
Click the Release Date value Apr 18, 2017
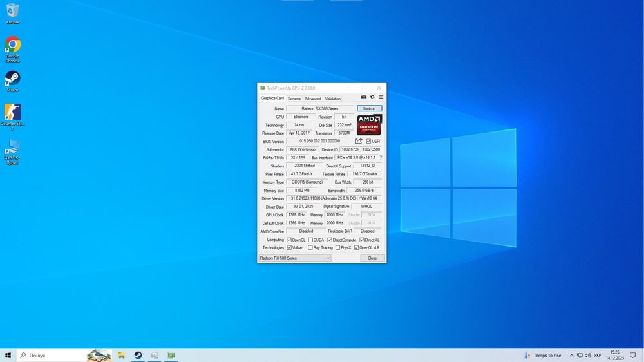(x=299, y=133)
